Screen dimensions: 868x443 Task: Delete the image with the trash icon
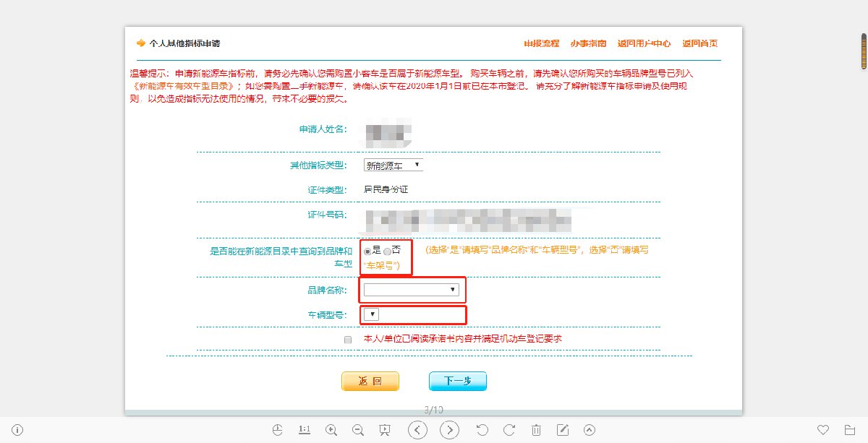[x=536, y=430]
